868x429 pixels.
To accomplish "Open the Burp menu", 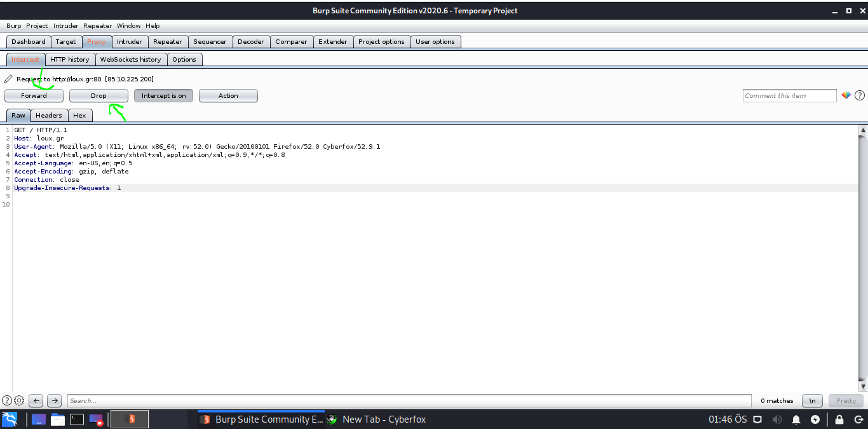I will pos(13,26).
